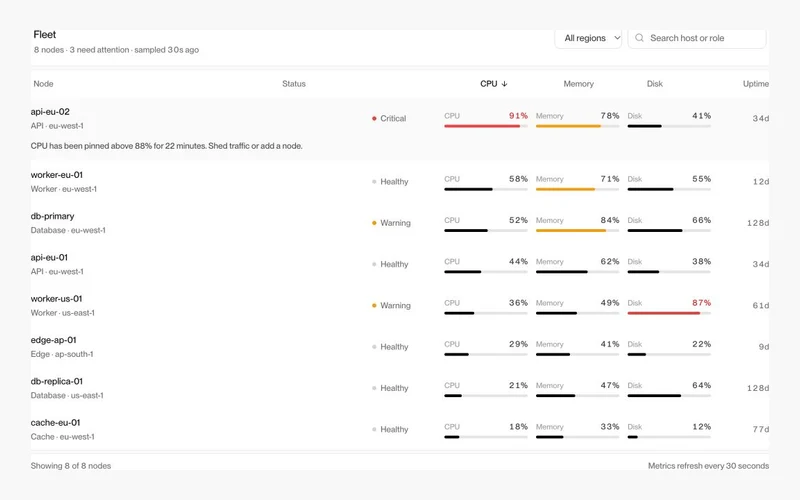
Task: Open the worker-us-01 node
Action: coord(56,298)
